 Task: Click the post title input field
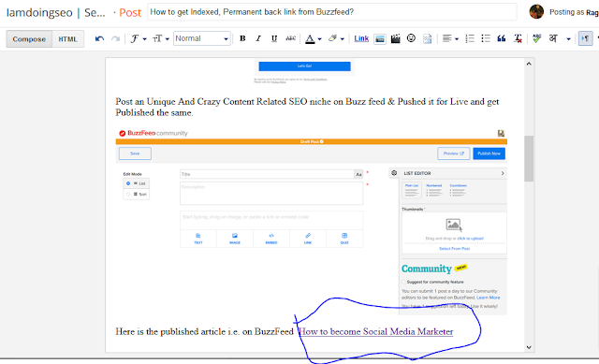pyautogui.click(x=332, y=12)
